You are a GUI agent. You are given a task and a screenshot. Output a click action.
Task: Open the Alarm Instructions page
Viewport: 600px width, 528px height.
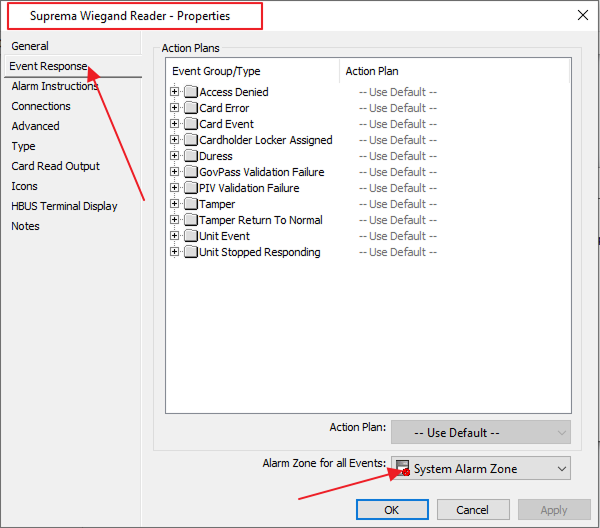point(55,86)
